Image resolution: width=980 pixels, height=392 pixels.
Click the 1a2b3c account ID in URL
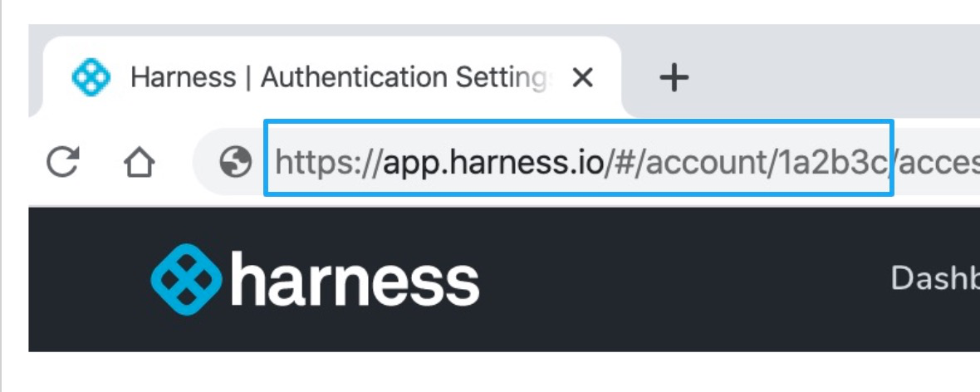pos(830,163)
